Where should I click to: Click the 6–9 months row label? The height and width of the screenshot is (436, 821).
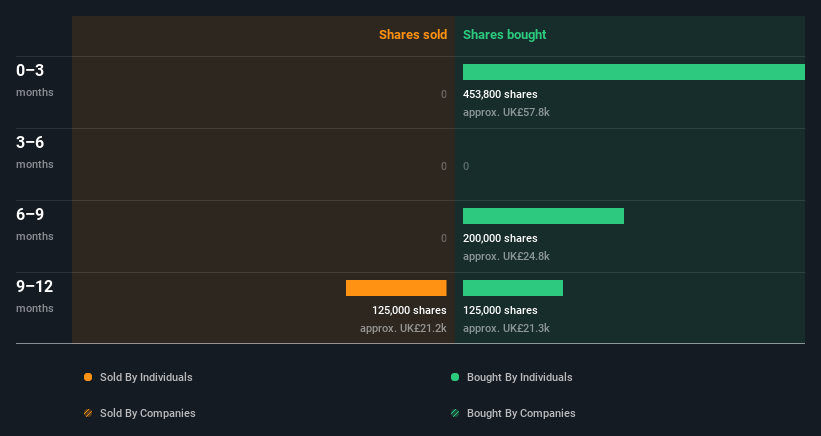(x=35, y=224)
